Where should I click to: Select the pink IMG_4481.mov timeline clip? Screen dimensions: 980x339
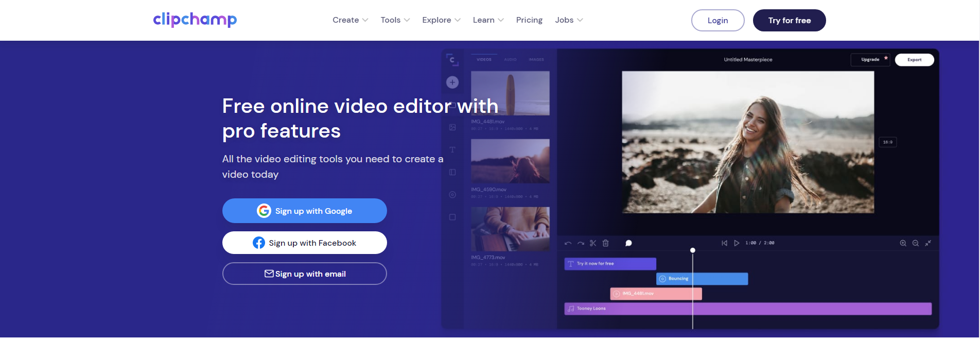pos(656,294)
